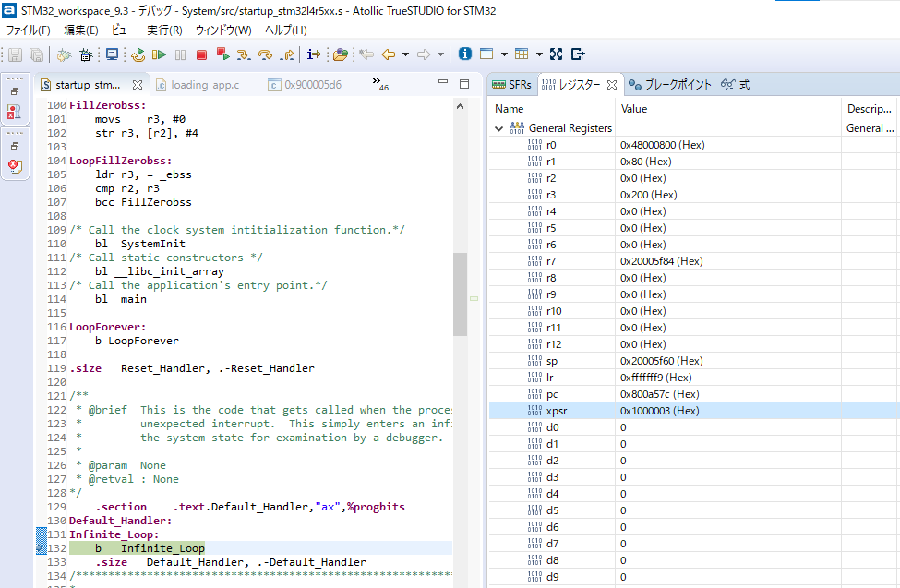The image size is (900, 588).
Task: Click the Step Into icon
Action: coord(244,54)
